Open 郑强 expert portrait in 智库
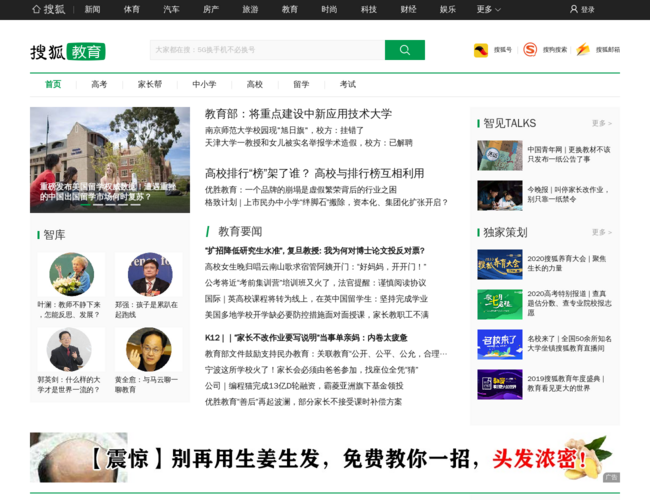 coord(150,274)
